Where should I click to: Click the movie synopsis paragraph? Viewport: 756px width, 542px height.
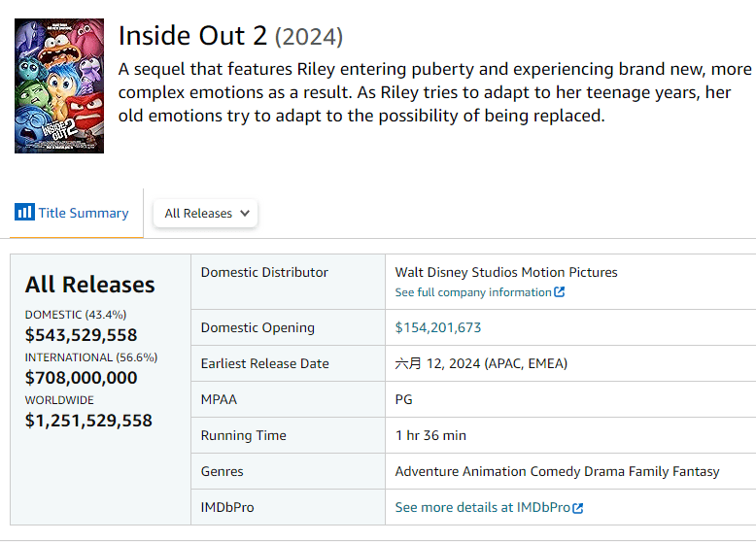435,92
